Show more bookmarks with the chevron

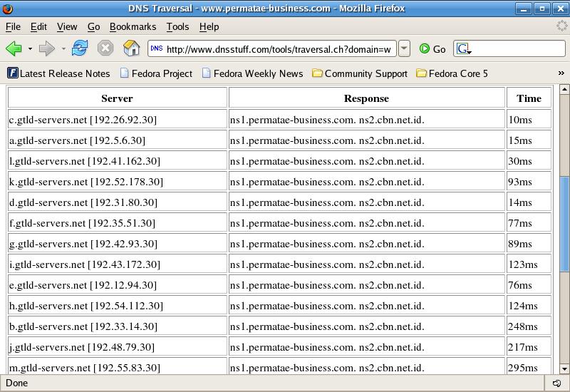[561, 73]
